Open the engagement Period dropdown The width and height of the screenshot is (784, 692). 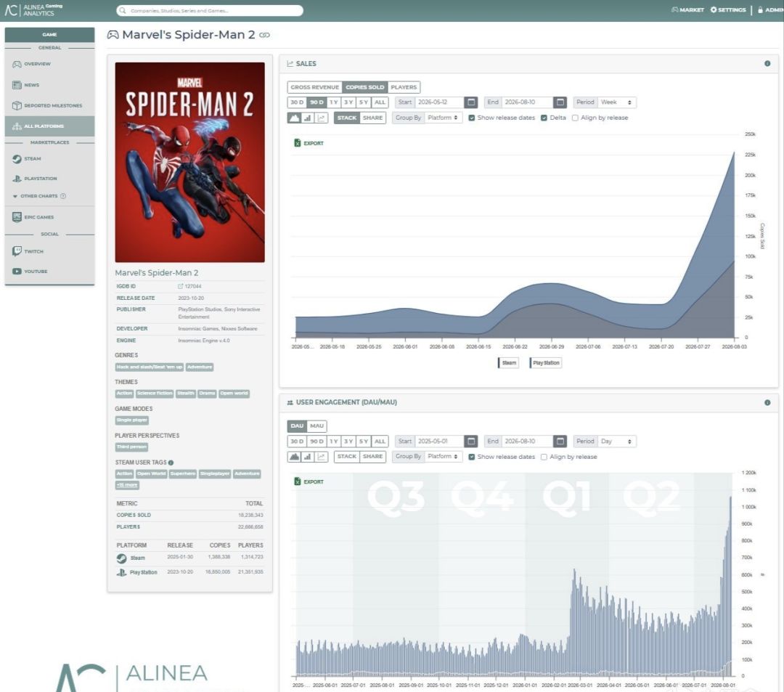616,441
